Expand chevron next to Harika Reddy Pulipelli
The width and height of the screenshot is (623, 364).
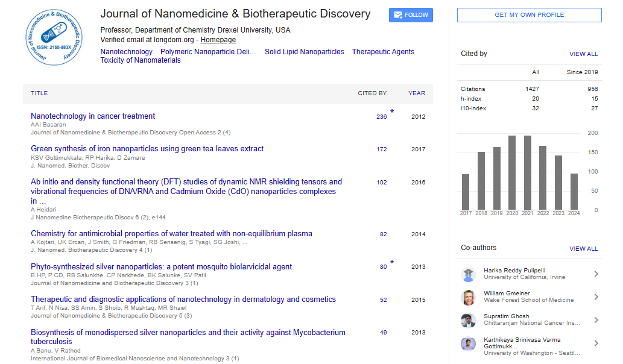coord(596,274)
